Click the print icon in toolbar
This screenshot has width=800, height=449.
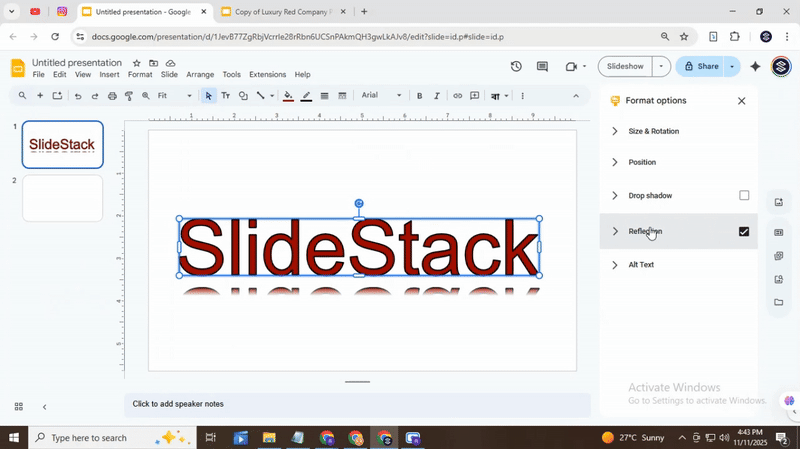point(112,96)
